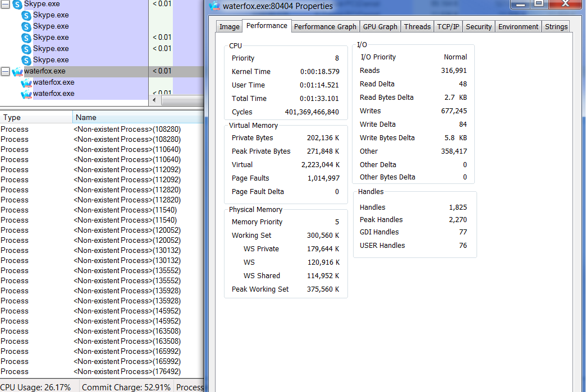This screenshot has width=586, height=392.
Task: Select the top-level Skype.exe icon
Action: [17, 4]
